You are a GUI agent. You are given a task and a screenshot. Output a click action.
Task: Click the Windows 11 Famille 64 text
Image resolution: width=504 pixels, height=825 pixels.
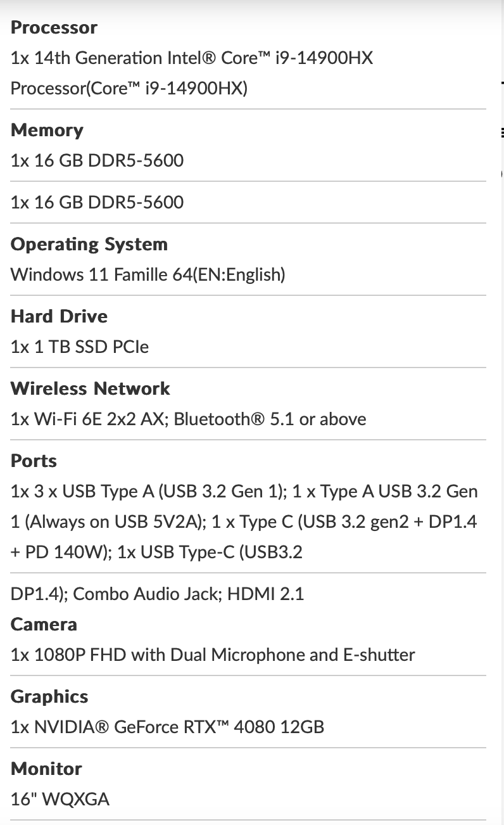click(148, 274)
